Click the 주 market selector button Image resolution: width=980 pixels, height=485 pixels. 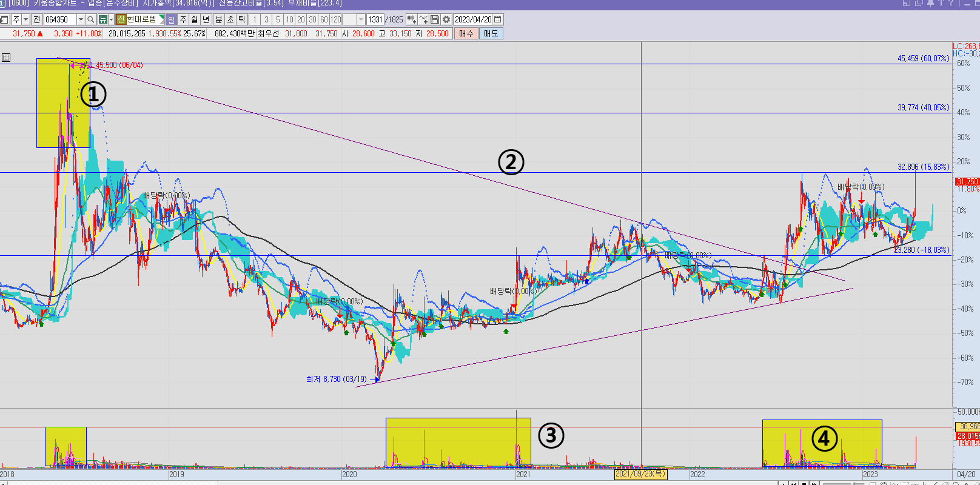coord(16,19)
